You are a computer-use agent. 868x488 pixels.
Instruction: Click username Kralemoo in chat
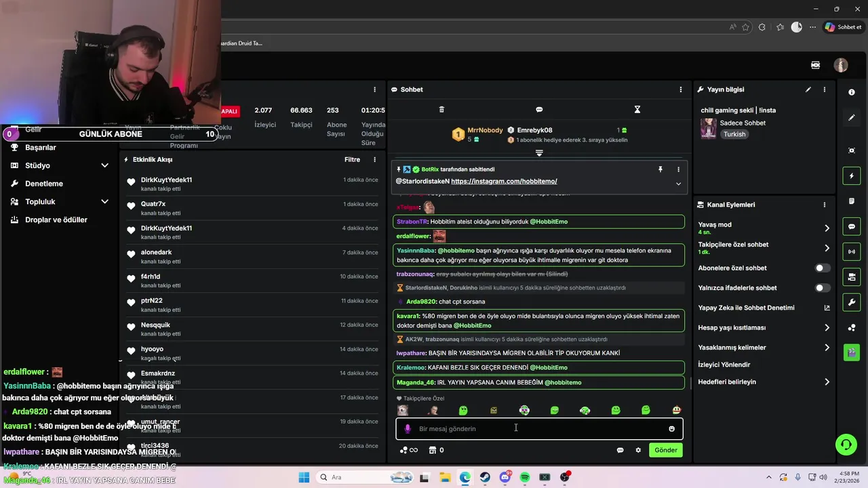coord(410,367)
